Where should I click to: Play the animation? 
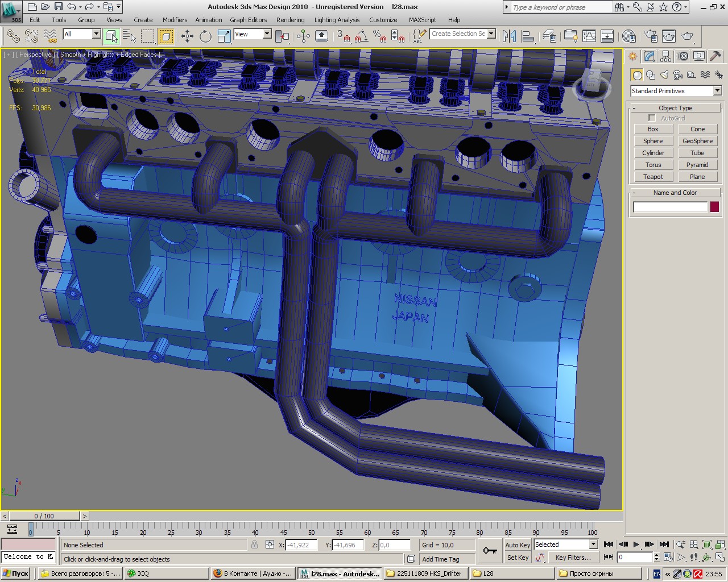636,544
